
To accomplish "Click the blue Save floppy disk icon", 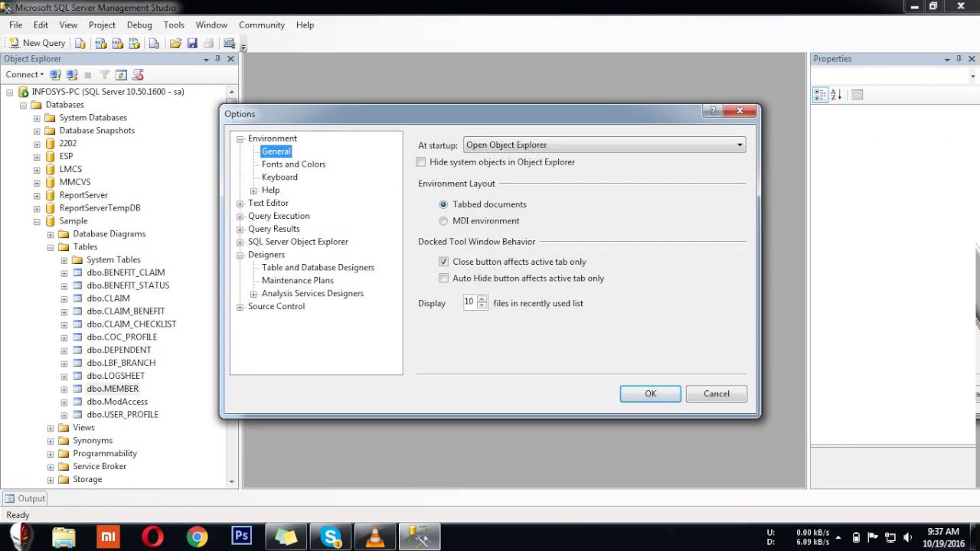I will click(192, 43).
